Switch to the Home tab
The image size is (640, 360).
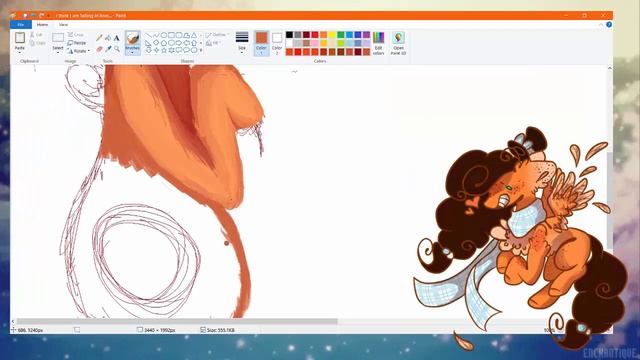42,25
